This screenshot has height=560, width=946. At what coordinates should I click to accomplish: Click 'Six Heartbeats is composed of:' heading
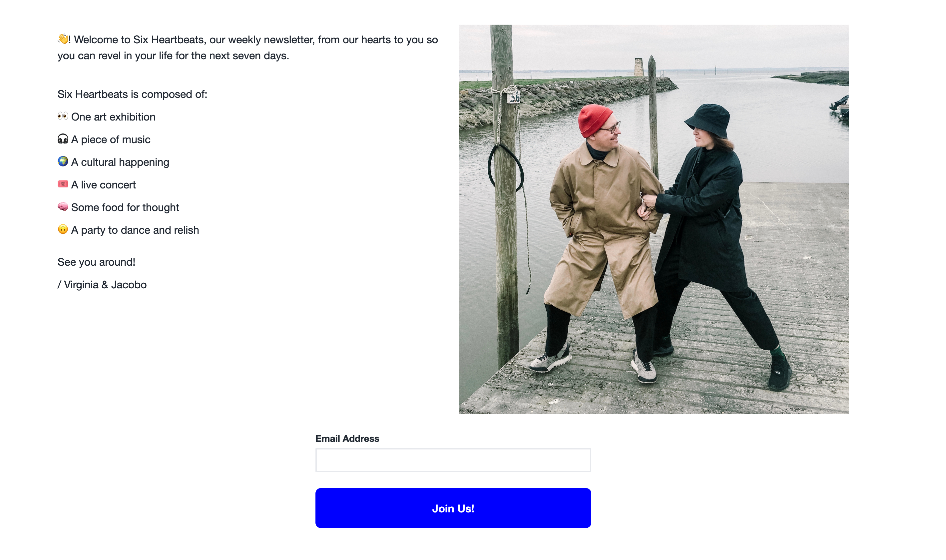pyautogui.click(x=132, y=94)
